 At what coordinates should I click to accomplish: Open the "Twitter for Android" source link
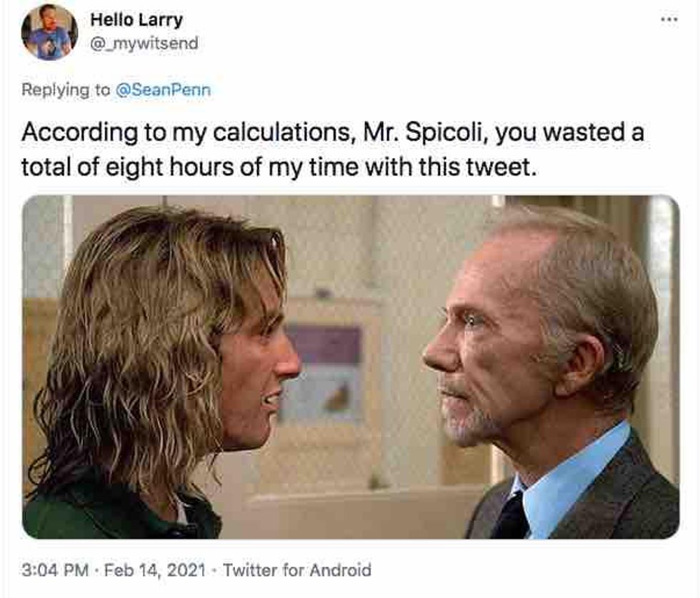point(297,570)
